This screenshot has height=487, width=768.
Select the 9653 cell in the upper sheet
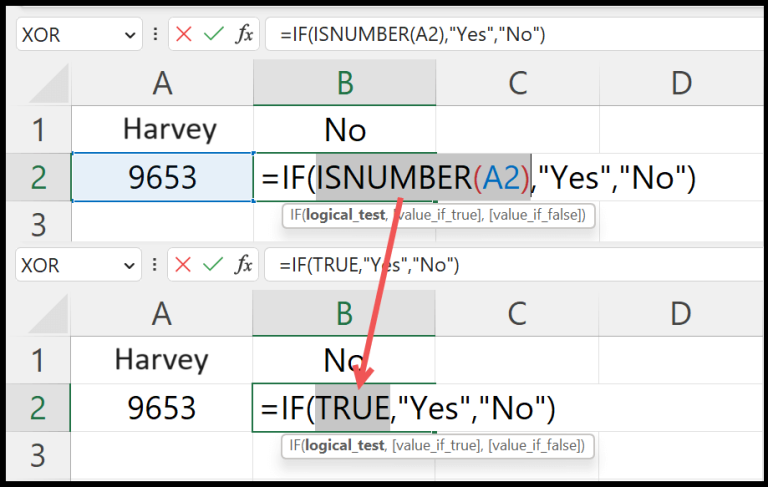pyautogui.click(x=161, y=177)
